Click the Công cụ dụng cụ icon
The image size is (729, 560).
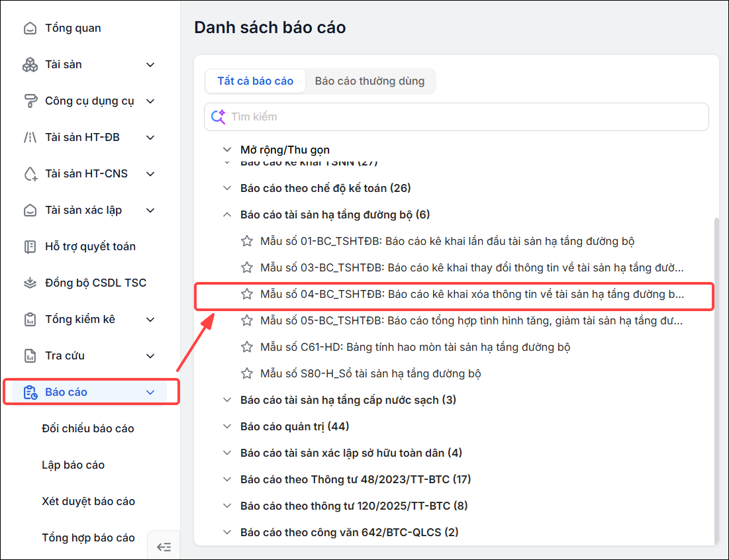(30, 101)
